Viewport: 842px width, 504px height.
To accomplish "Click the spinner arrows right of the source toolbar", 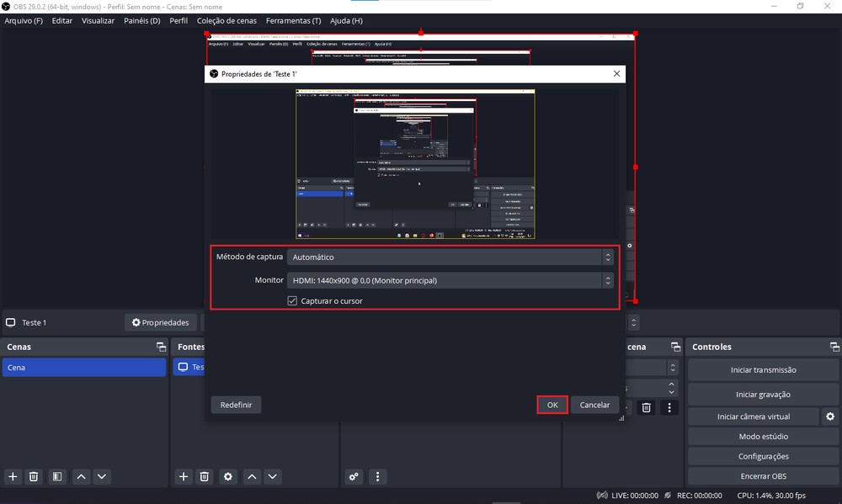I will pyautogui.click(x=634, y=322).
